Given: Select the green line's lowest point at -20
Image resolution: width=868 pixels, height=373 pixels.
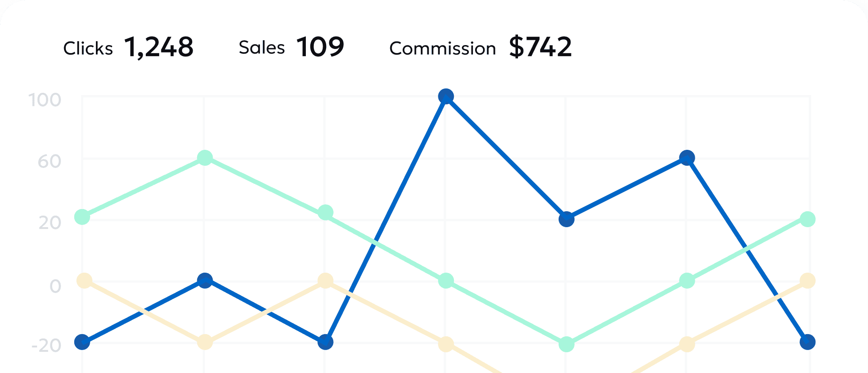Looking at the screenshot, I should tap(566, 344).
